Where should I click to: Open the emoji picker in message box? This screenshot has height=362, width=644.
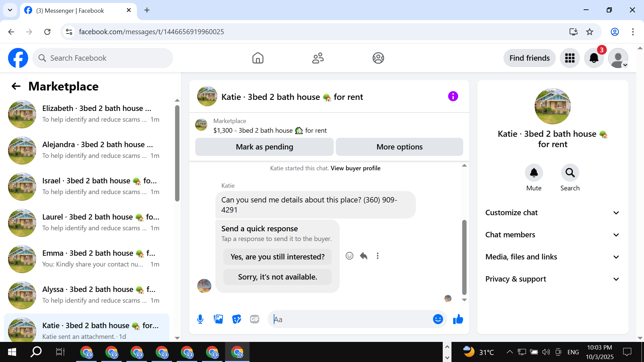point(438,319)
